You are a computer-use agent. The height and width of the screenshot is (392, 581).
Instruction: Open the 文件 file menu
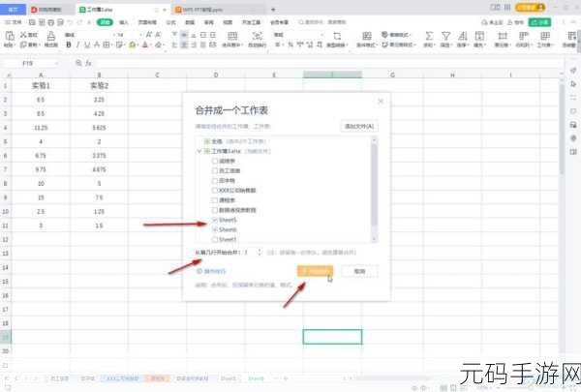point(14,22)
